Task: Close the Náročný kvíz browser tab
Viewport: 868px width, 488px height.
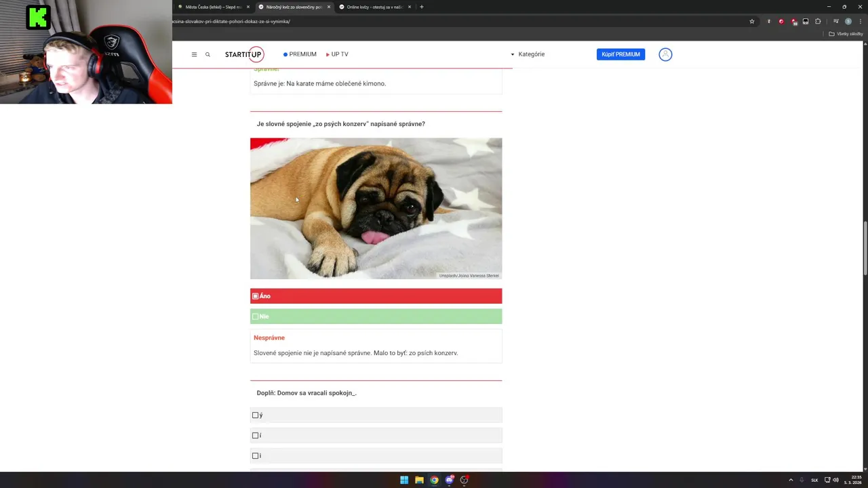Action: pyautogui.click(x=329, y=7)
